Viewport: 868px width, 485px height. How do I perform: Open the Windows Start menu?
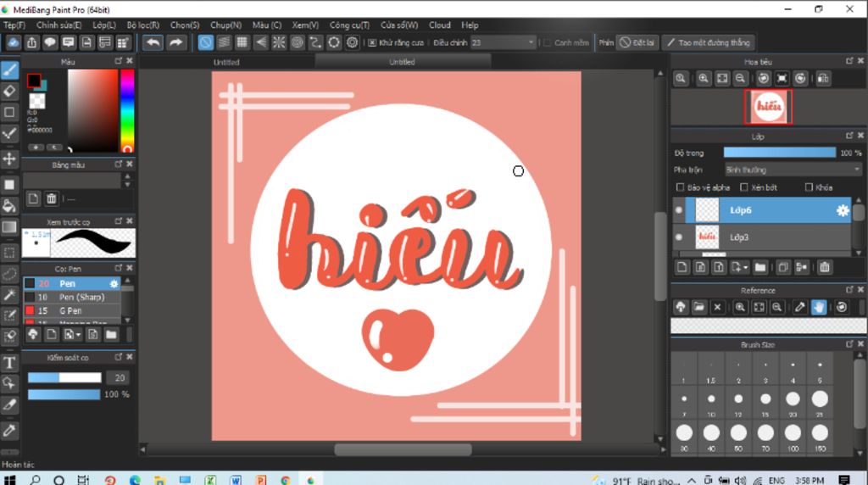(x=9, y=480)
